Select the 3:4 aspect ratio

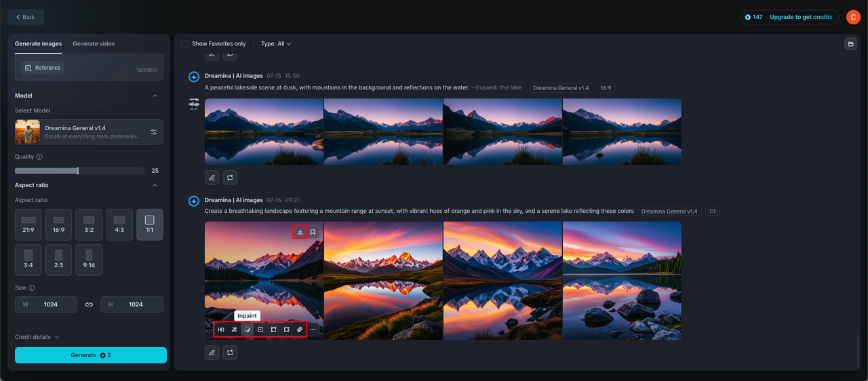click(28, 260)
